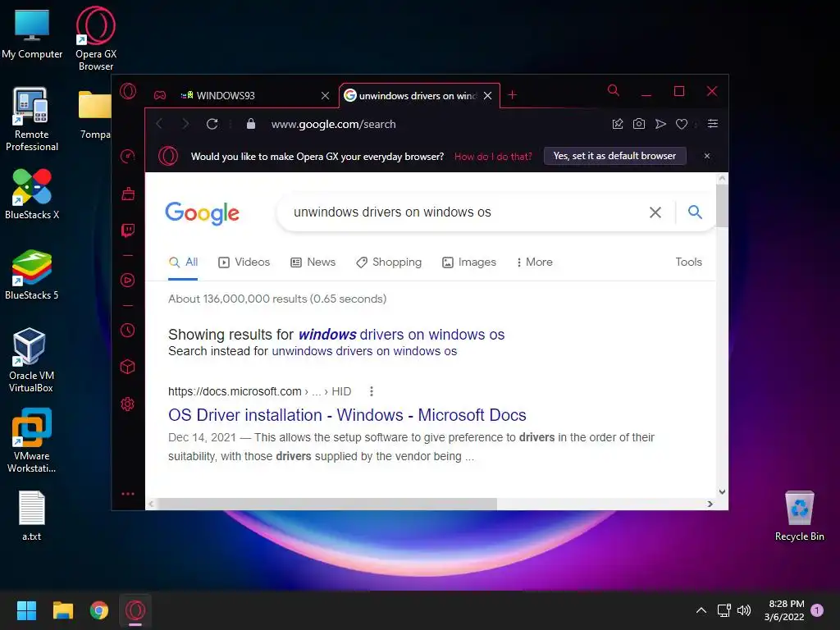
Task: Open Extensions cube icon in sidebar
Action: click(127, 367)
